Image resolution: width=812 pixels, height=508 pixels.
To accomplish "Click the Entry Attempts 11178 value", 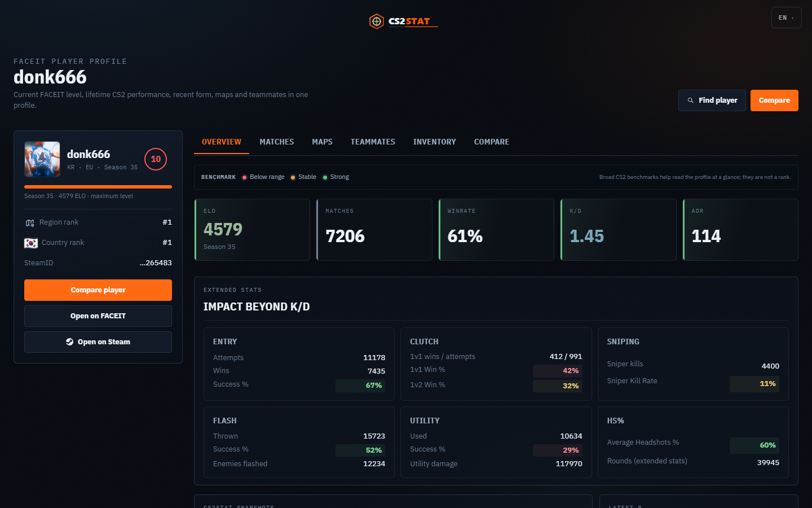I will (374, 358).
